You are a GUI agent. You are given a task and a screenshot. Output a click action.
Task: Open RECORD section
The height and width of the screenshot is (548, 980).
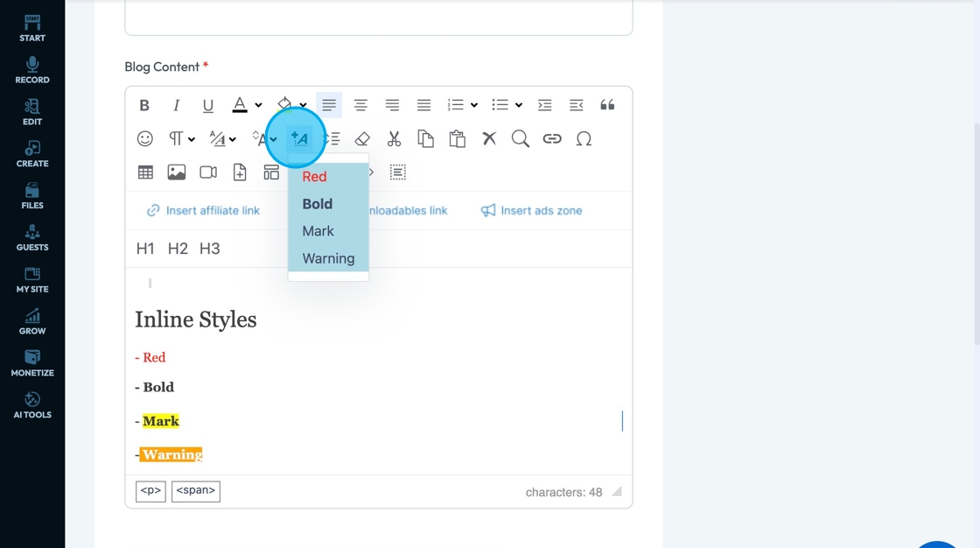pos(32,70)
